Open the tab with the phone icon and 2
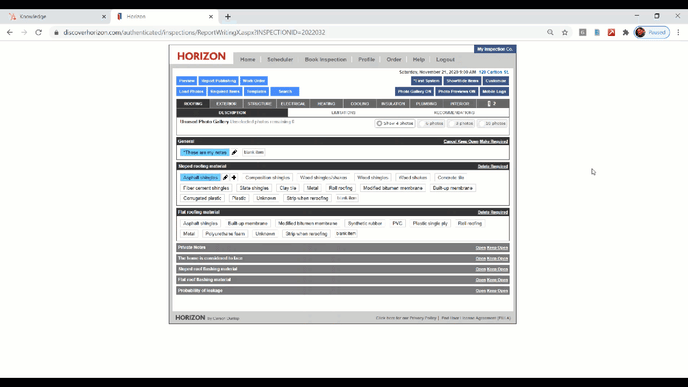 (x=492, y=104)
